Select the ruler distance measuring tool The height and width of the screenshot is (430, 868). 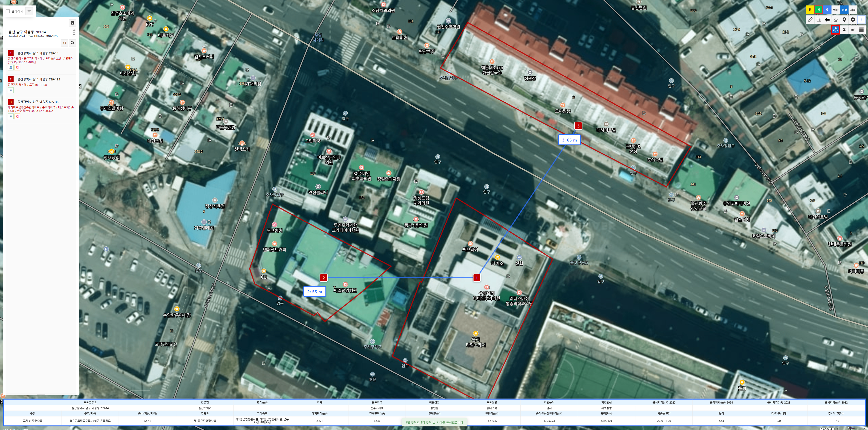[810, 20]
